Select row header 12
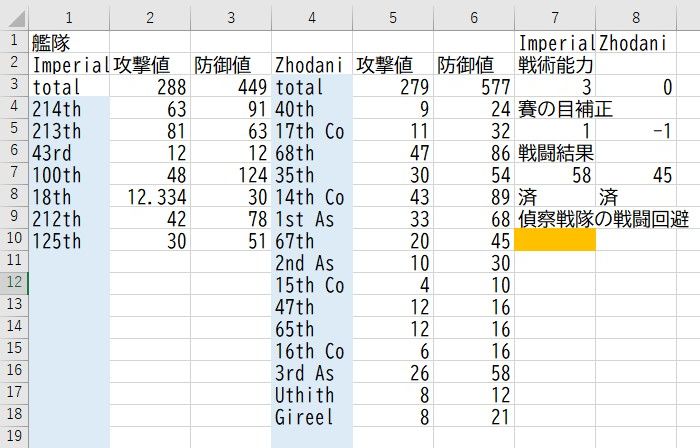This screenshot has width=700, height=448. [x=14, y=282]
